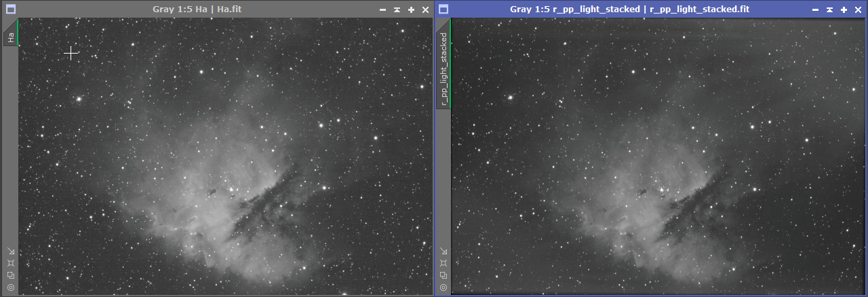This screenshot has height=297, width=868.
Task: Click the fit-view square icon in r_pp_light_stacked window
Action: [x=443, y=263]
